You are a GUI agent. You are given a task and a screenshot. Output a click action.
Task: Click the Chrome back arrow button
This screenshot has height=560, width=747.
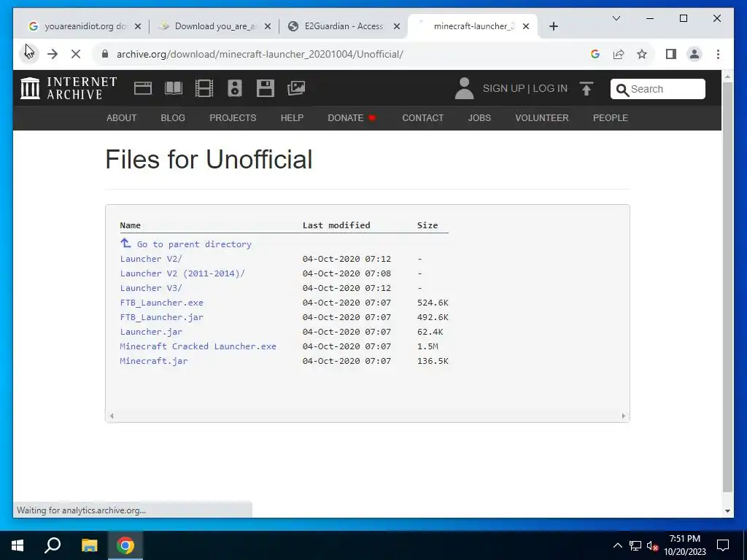(x=29, y=54)
